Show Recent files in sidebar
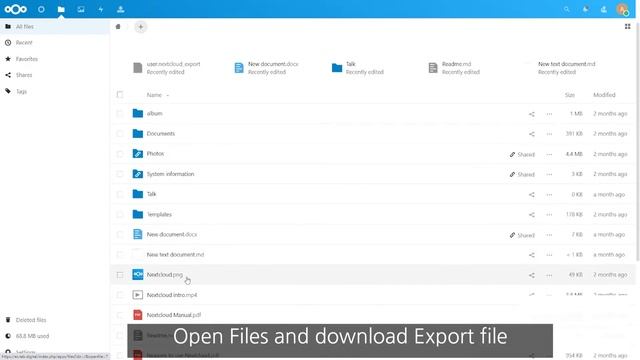 55,42
